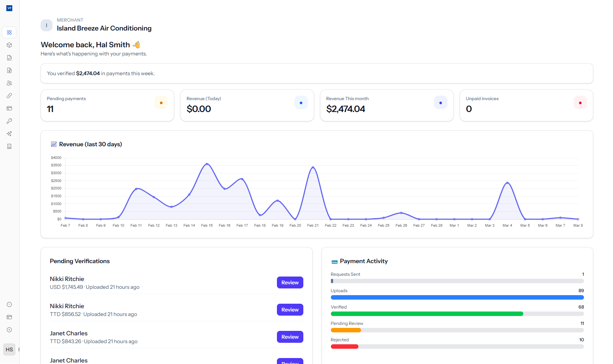The image size is (613, 364).
Task: Open the building (organization) sidebar icon
Action: click(x=9, y=146)
